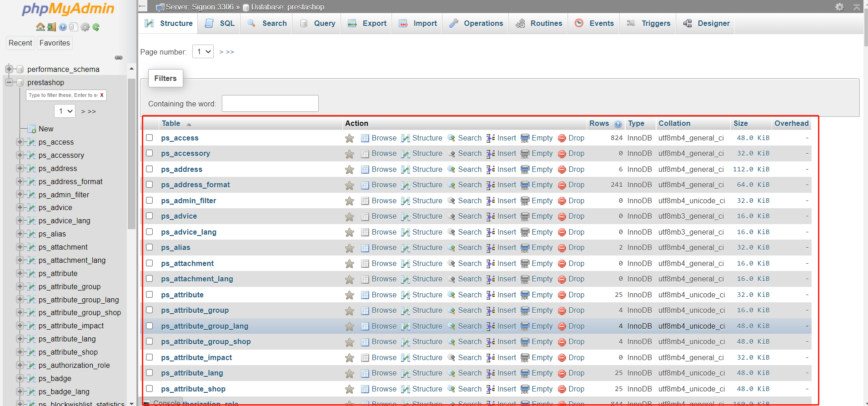Go to next page using main > link
This screenshot has height=406, width=868.
click(x=221, y=52)
